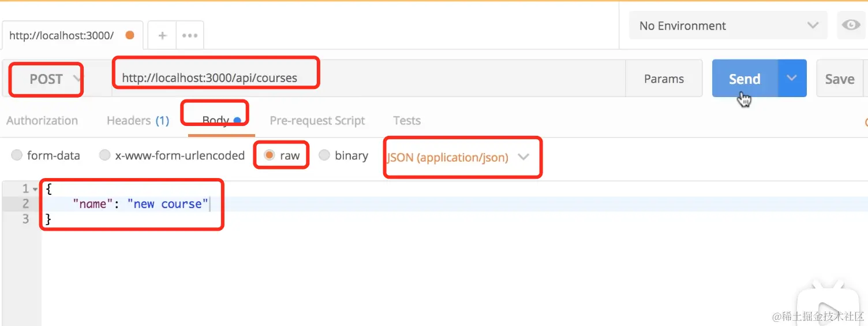
Task: Open the POST method dropdown
Action: [47, 79]
